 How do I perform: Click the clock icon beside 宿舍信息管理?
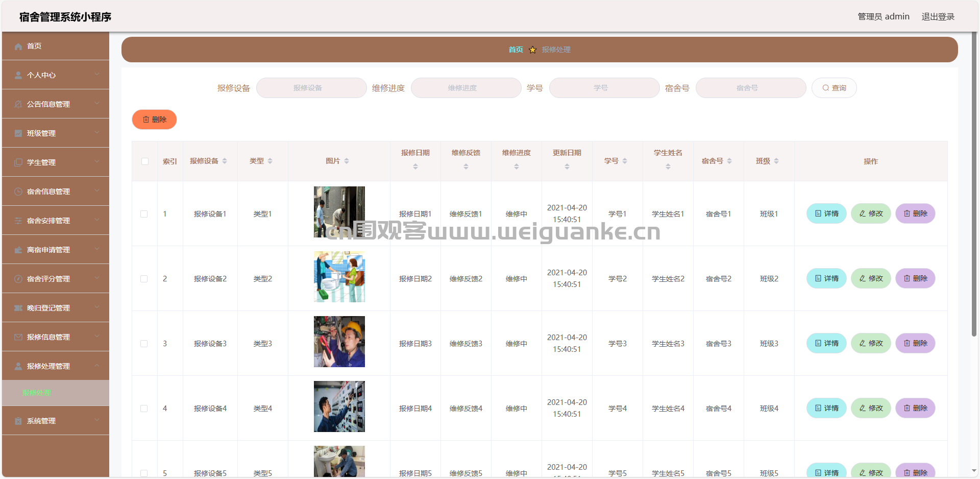[18, 192]
